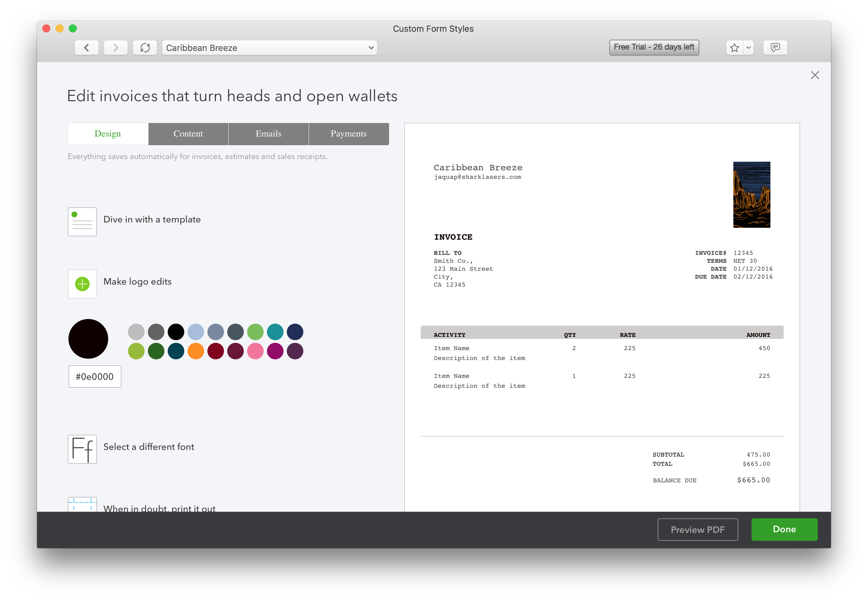This screenshot has height=601, width=868.
Task: Go back with the left arrow toolbar button
Action: [87, 48]
